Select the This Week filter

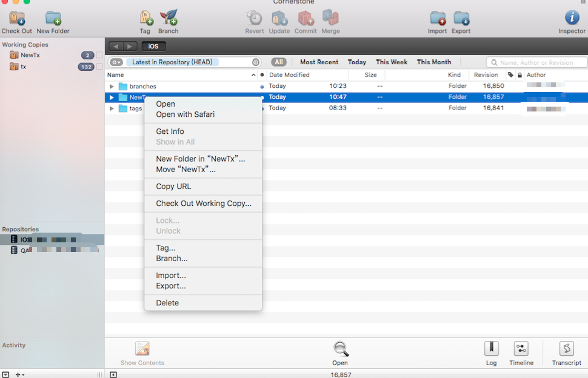pyautogui.click(x=392, y=62)
